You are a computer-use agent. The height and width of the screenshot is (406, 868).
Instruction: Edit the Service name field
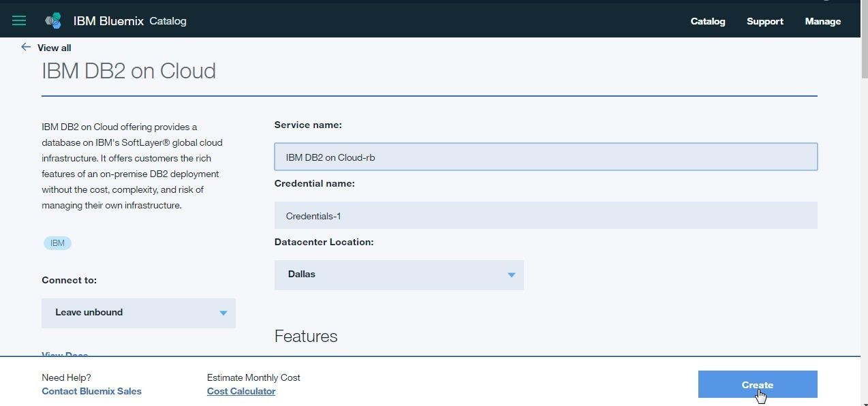coord(546,157)
